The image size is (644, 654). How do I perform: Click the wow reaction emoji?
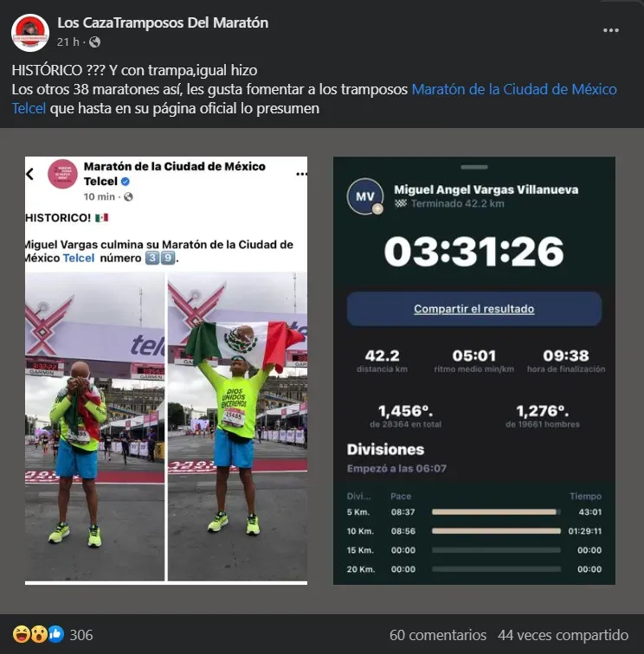tap(38, 634)
